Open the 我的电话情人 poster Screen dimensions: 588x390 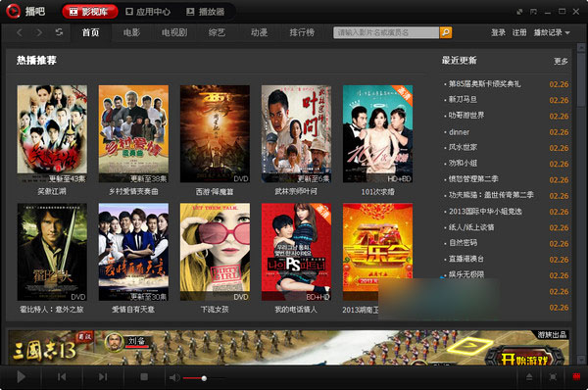296,252
